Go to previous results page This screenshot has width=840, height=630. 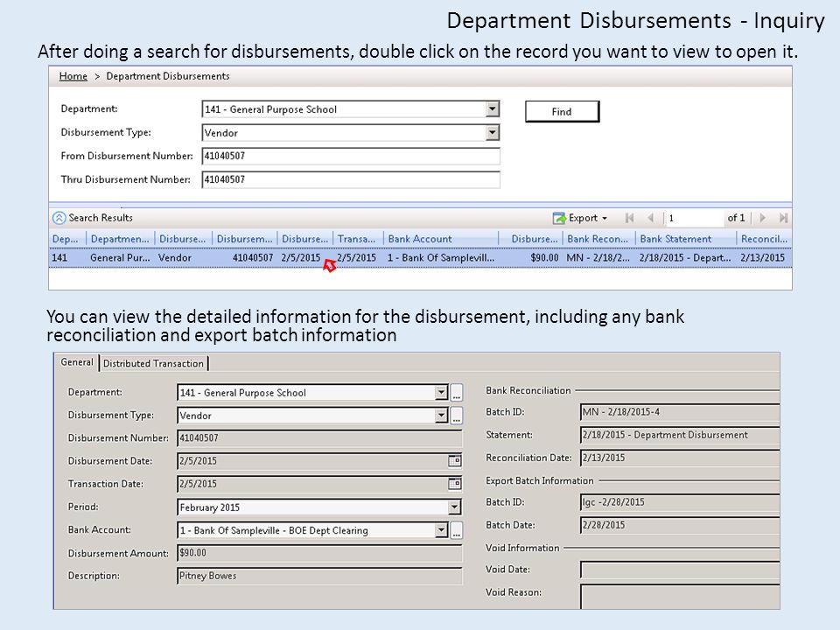[651, 218]
